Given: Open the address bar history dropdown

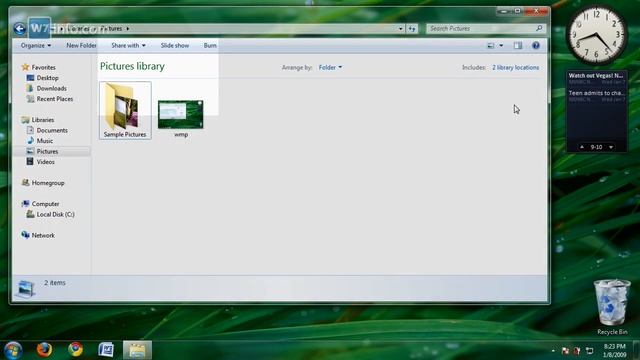Looking at the screenshot, I should [400, 29].
